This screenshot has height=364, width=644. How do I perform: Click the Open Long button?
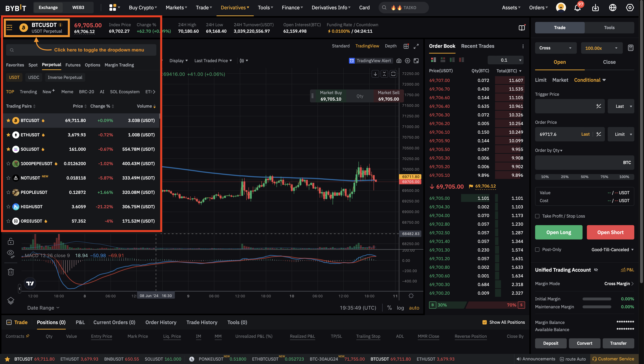coord(558,232)
